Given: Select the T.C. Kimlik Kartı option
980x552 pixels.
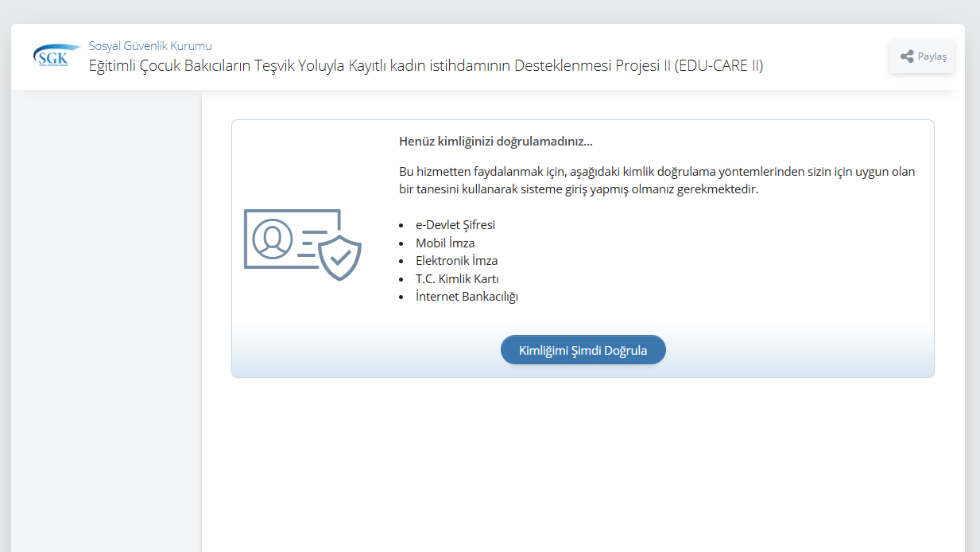Looking at the screenshot, I should 458,278.
